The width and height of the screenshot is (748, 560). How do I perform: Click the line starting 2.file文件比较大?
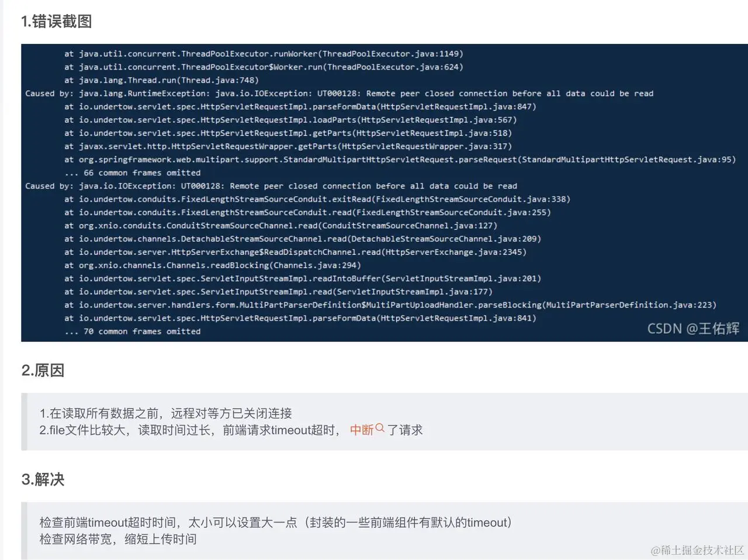pos(231,430)
